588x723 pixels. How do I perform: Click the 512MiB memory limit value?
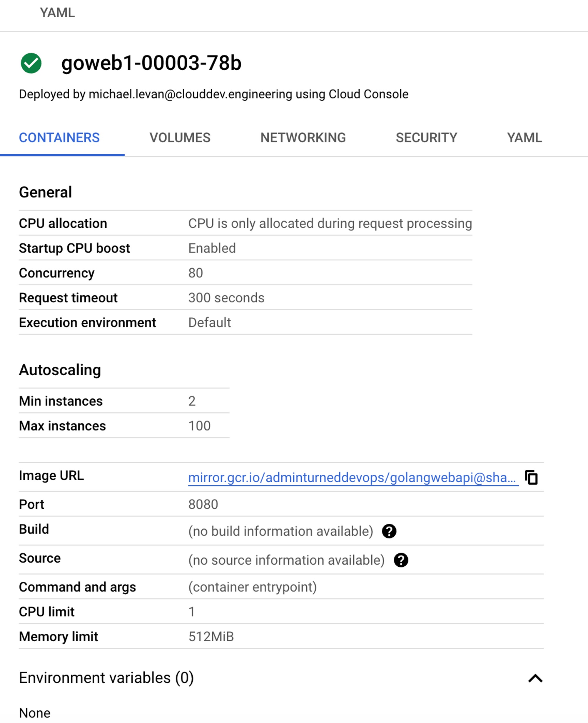[x=211, y=637]
